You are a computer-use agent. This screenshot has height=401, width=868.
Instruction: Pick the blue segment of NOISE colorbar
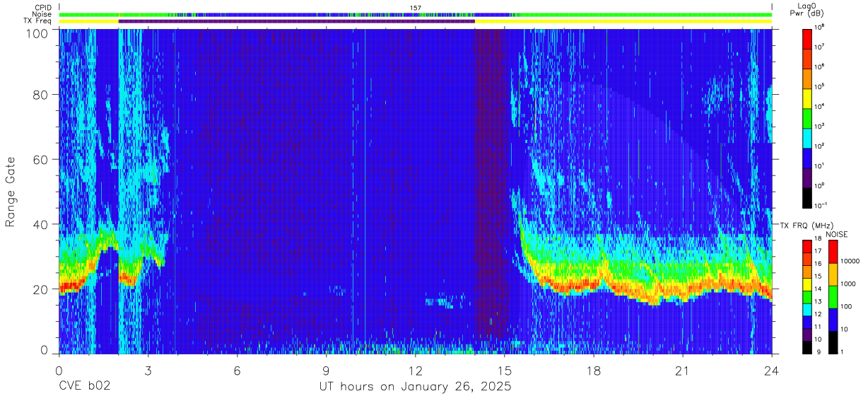point(832,319)
